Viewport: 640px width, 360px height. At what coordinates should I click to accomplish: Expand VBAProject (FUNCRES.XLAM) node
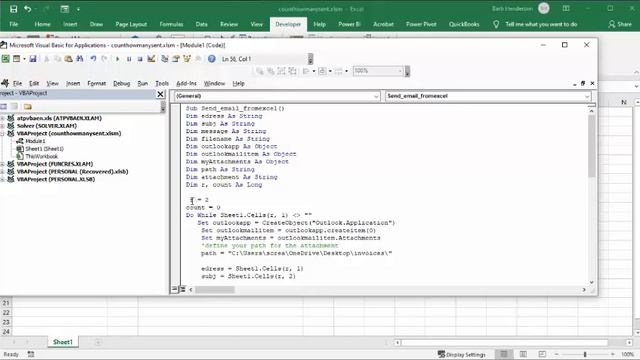pos(2,164)
